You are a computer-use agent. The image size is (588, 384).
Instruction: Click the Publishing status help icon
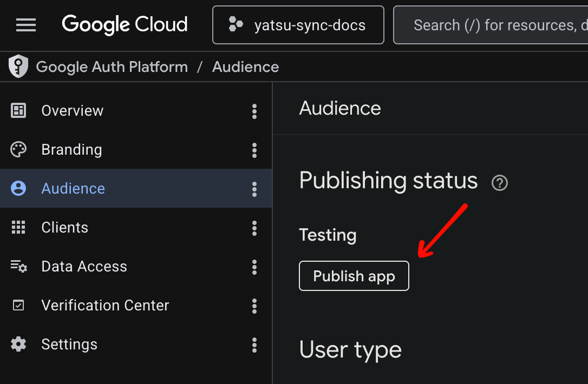(500, 183)
